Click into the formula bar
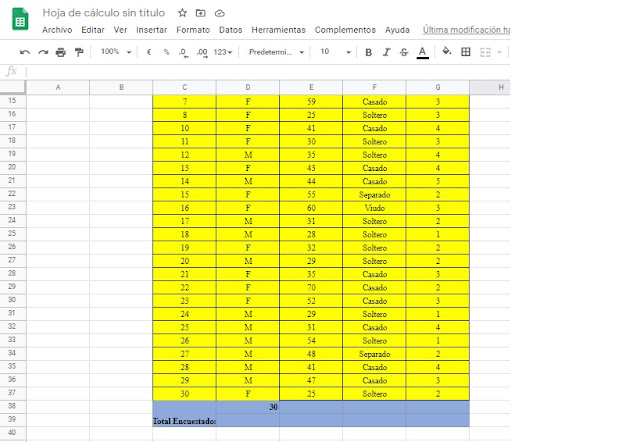Screen dimensions: 640x442 coord(268,71)
